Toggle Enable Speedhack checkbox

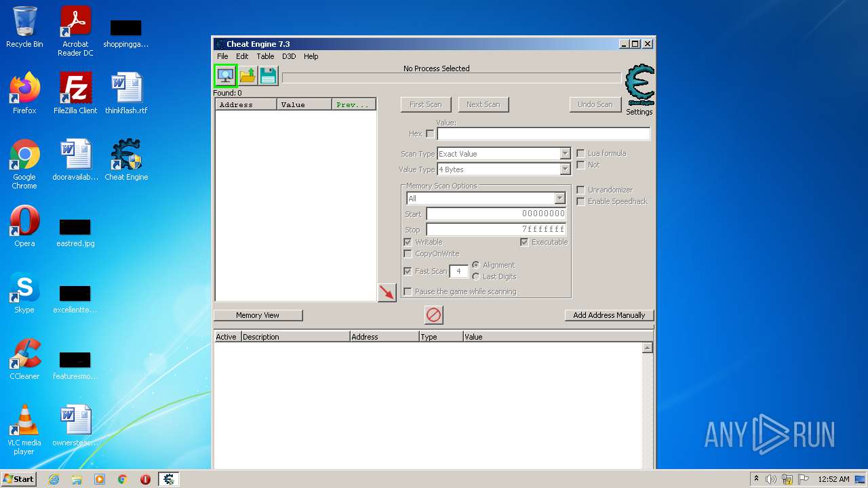(580, 201)
